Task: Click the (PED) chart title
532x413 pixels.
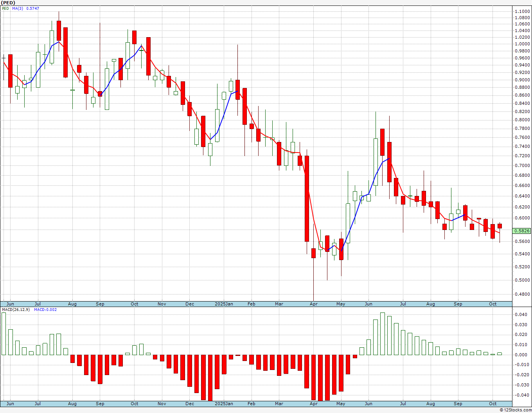Action: coord(8,3)
